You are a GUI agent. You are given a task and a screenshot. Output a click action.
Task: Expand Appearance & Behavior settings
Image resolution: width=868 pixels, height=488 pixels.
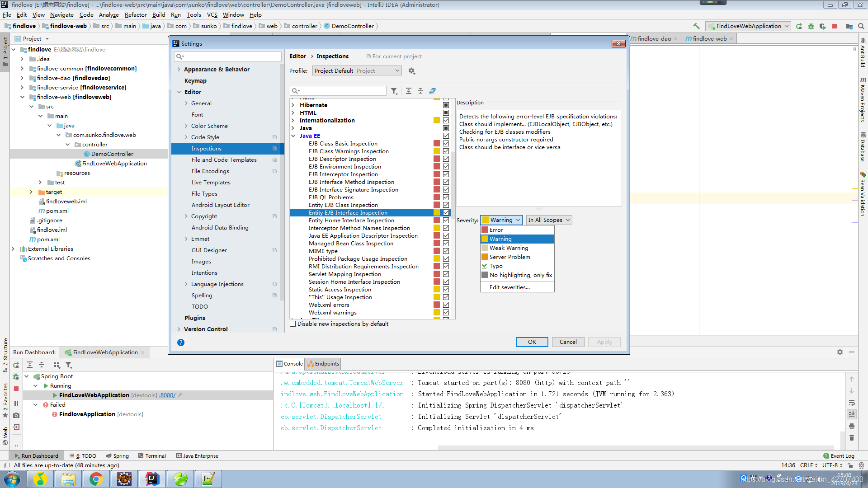[x=179, y=70]
